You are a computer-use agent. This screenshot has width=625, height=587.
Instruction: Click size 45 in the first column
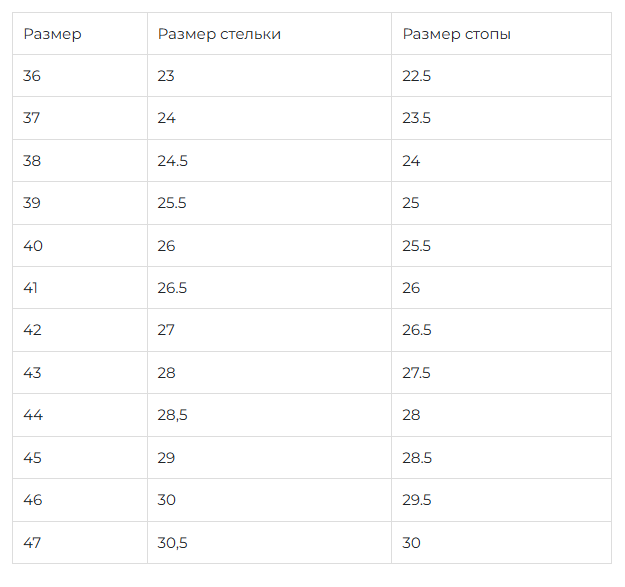[32, 458]
